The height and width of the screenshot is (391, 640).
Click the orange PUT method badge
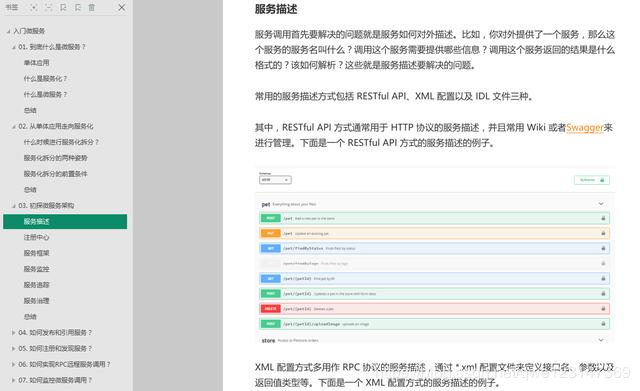tap(270, 233)
